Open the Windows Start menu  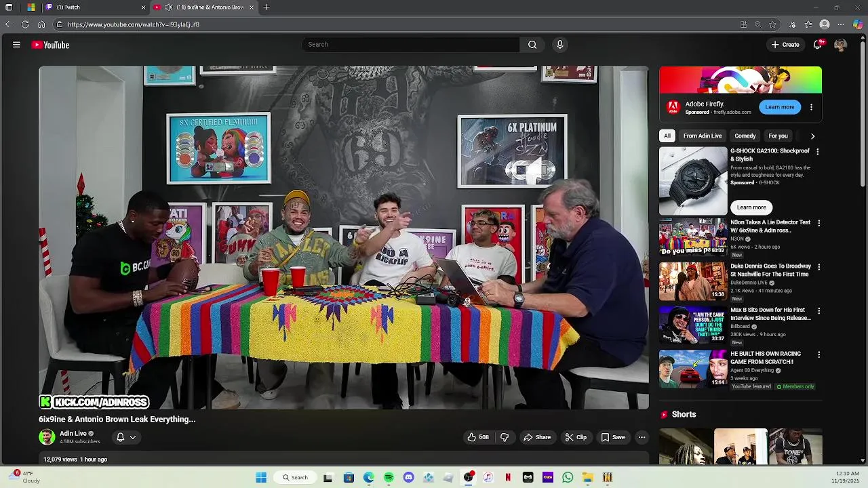(x=261, y=478)
